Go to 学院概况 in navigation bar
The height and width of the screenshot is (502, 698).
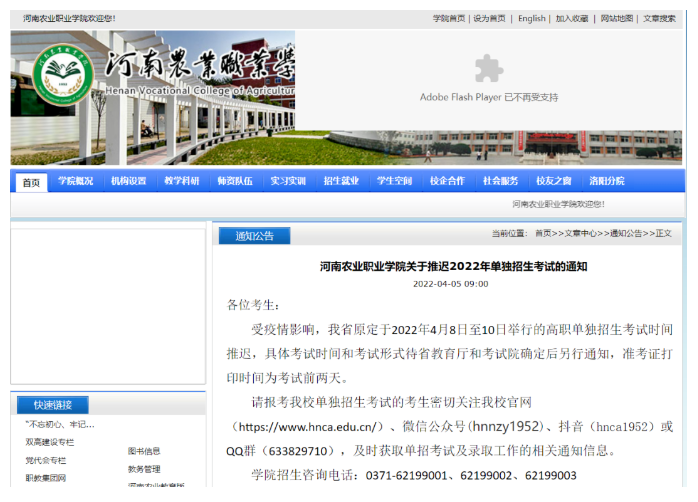pyautogui.click(x=75, y=181)
